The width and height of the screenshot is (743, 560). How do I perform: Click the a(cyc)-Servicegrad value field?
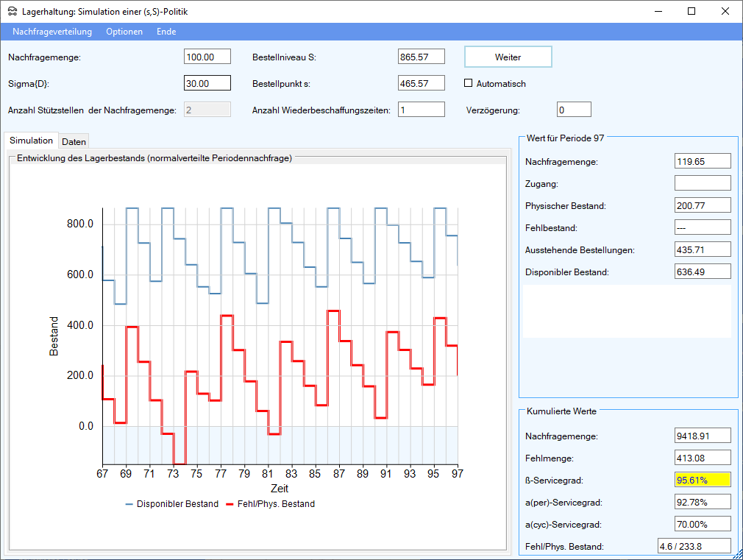coord(702,524)
